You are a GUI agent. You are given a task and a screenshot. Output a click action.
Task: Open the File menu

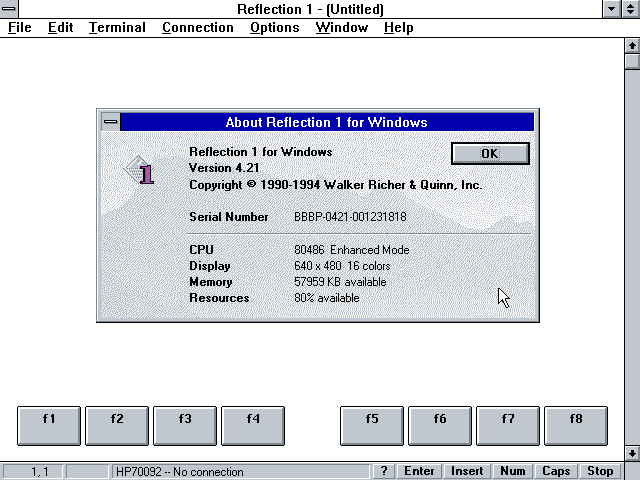20,27
